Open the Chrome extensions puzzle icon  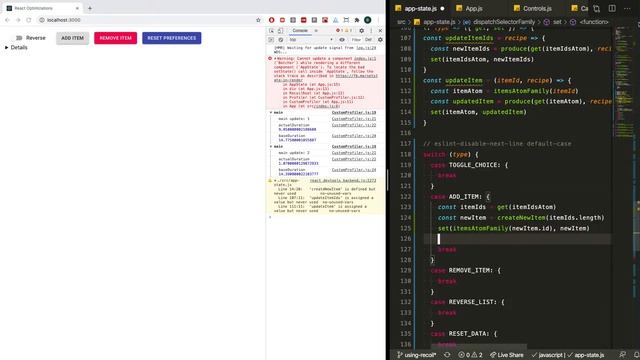click(357, 20)
